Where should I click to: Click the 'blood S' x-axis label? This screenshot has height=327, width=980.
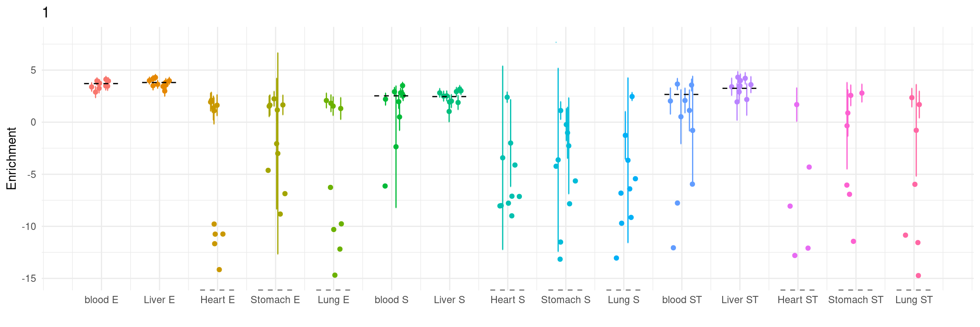[x=391, y=300]
